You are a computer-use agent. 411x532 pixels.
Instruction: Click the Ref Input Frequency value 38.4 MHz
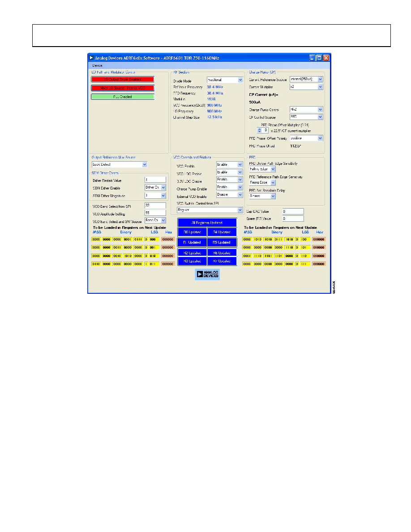click(x=215, y=87)
